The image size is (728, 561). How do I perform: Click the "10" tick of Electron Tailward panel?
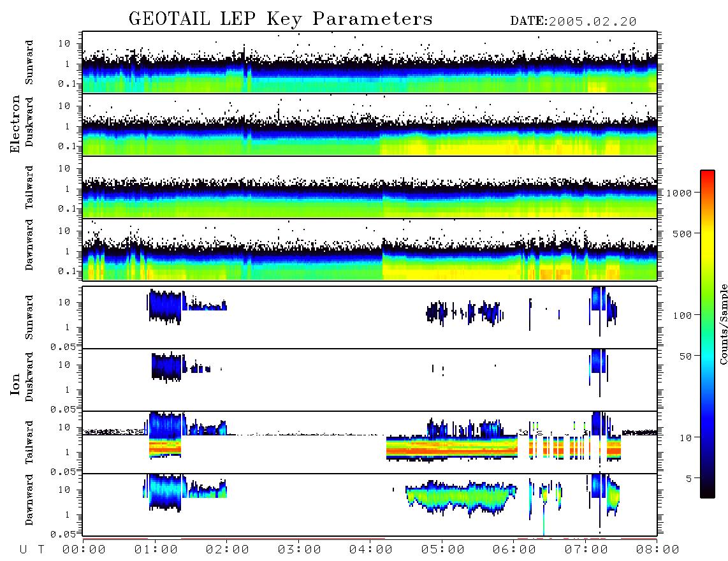[64, 168]
